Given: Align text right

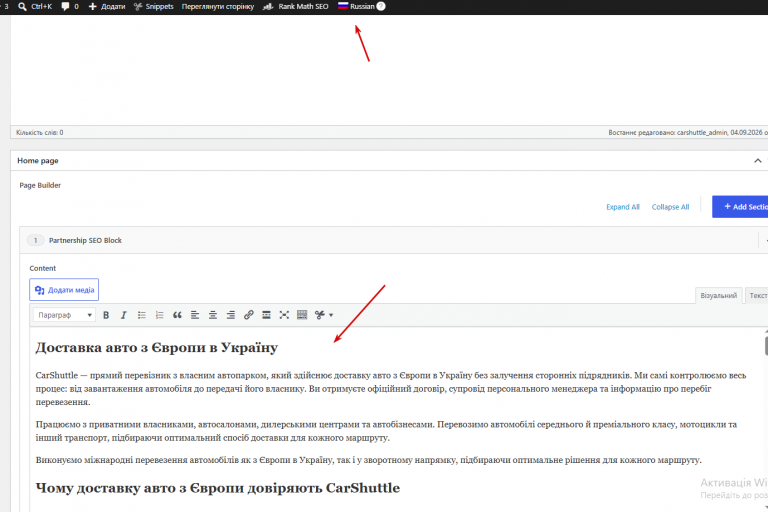Looking at the screenshot, I should point(230,315).
